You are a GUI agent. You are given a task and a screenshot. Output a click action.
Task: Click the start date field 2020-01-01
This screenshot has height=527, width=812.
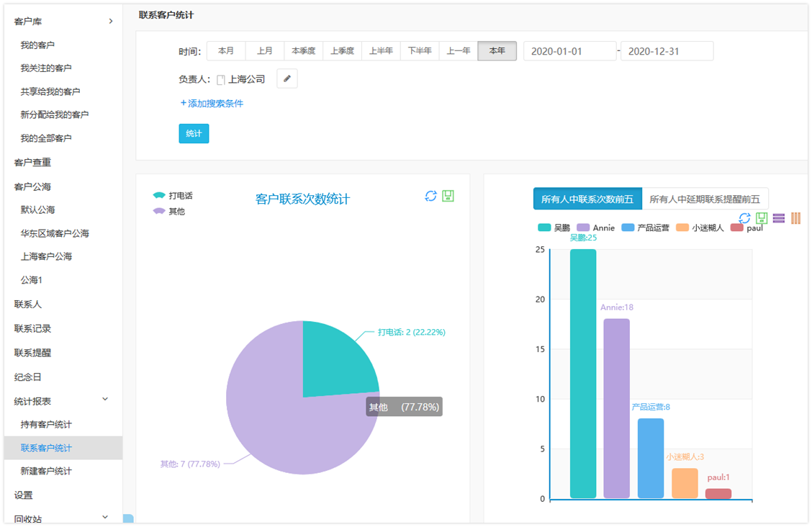point(569,51)
